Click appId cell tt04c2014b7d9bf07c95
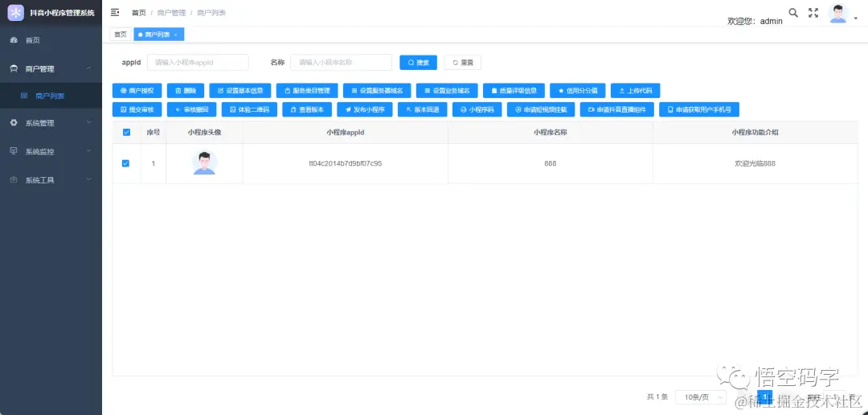Screen dimensions: 868x415 coord(346,163)
